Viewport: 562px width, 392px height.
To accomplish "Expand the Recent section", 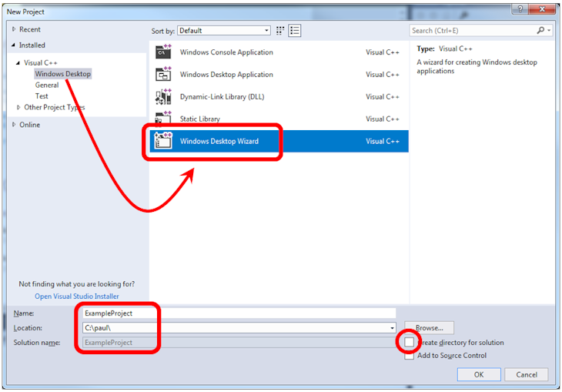I will (14, 29).
